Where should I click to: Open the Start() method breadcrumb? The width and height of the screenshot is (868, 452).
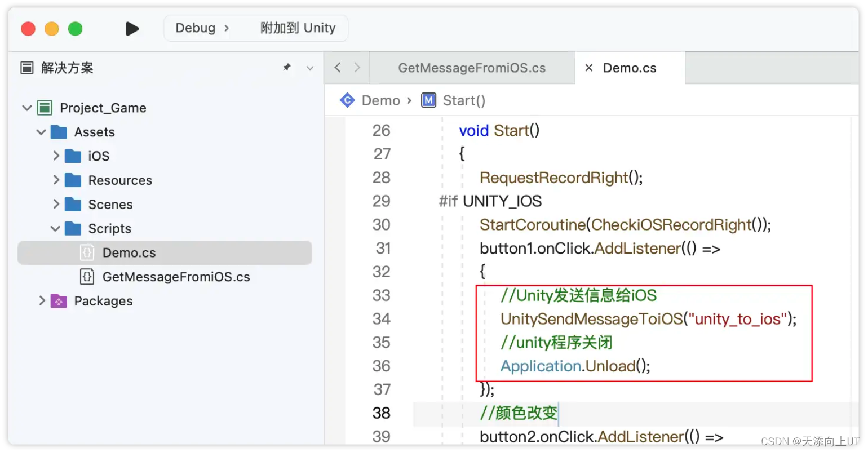(464, 100)
